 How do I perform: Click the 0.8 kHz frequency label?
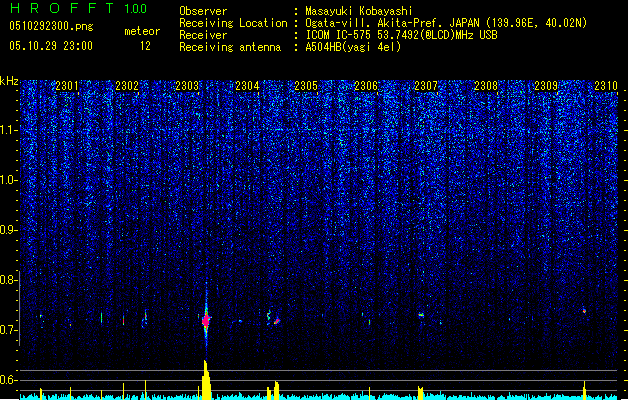pos(9,280)
